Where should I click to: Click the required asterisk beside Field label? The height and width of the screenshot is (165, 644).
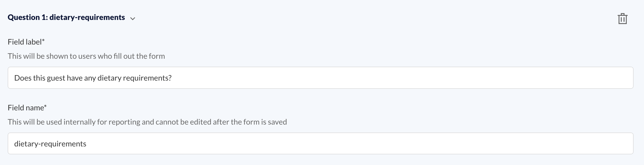(43, 40)
